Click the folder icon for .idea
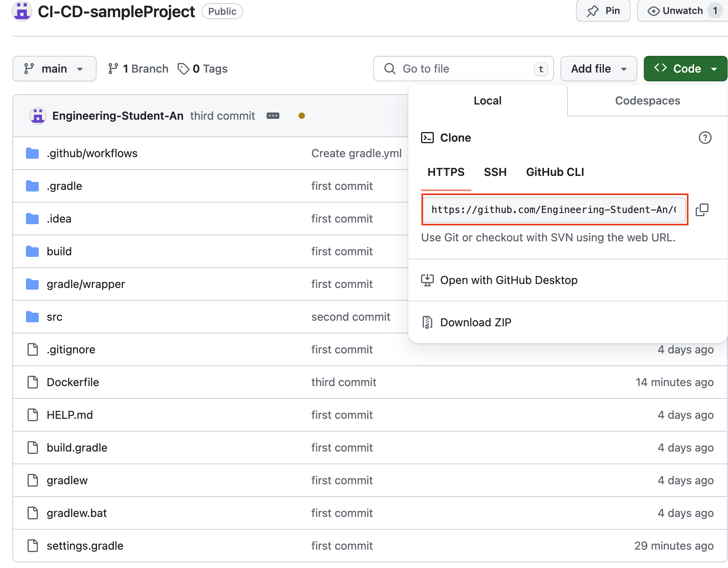Image resolution: width=728 pixels, height=568 pixels. pos(32,219)
